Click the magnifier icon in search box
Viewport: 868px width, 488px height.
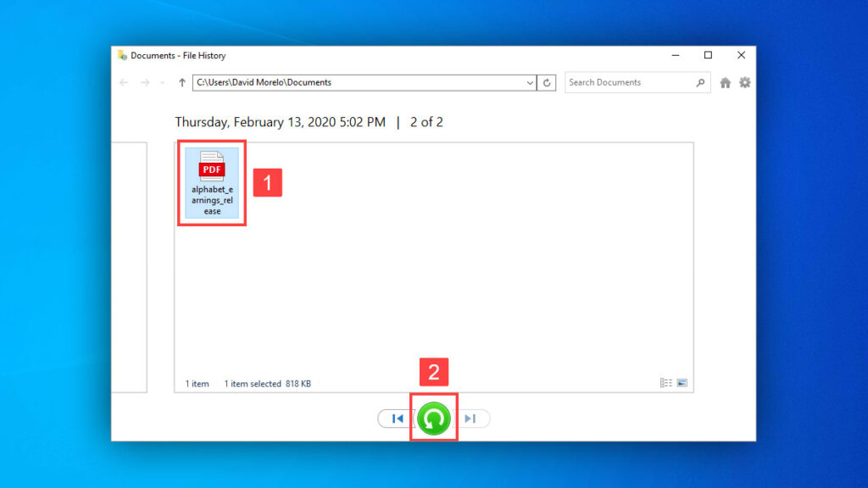click(700, 83)
